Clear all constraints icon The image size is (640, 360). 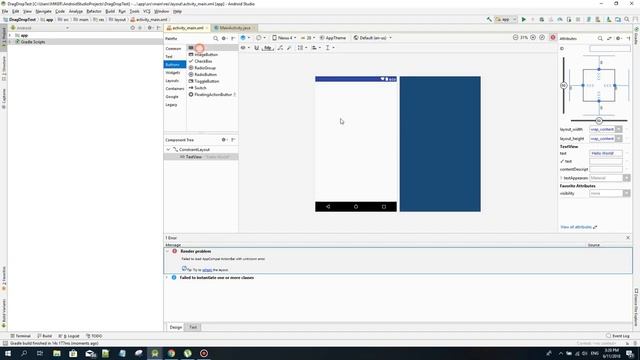(x=280, y=48)
